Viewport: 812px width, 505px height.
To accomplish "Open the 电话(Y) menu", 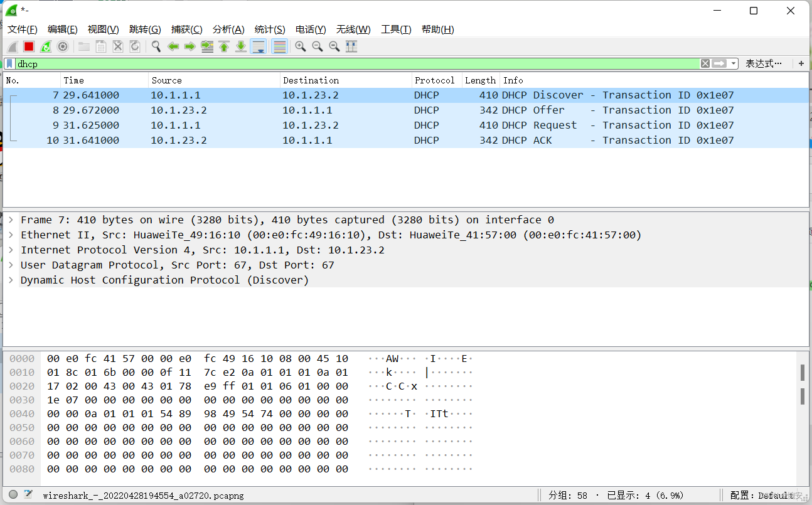I will tap(311, 29).
